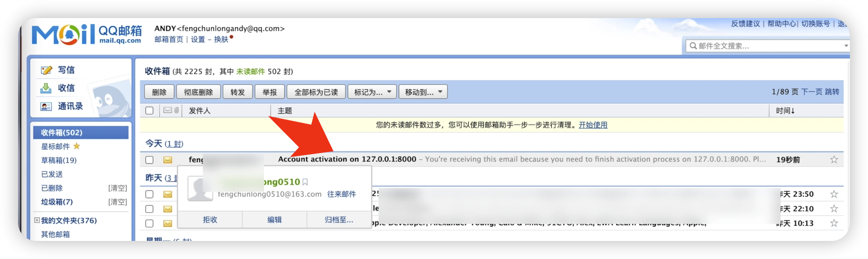This screenshot has height=259, width=868.
Task: Click 归档至... in contact popup
Action: tap(339, 220)
